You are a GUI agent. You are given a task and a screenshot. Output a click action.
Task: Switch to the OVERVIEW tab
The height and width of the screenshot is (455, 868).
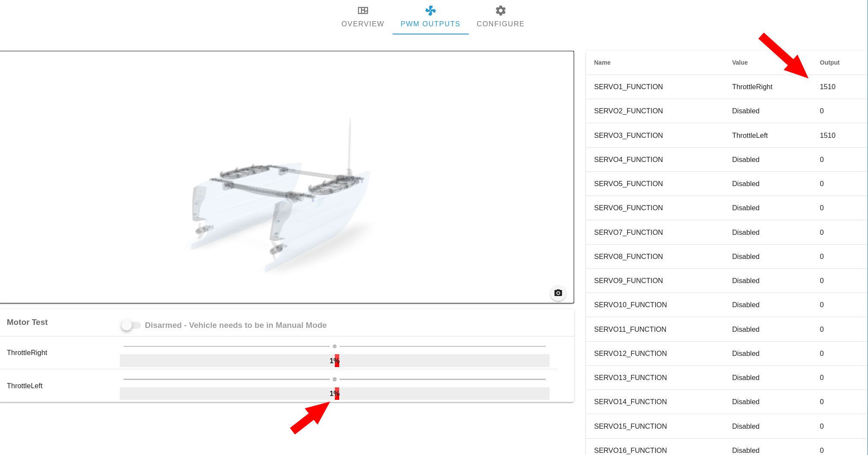click(x=362, y=17)
